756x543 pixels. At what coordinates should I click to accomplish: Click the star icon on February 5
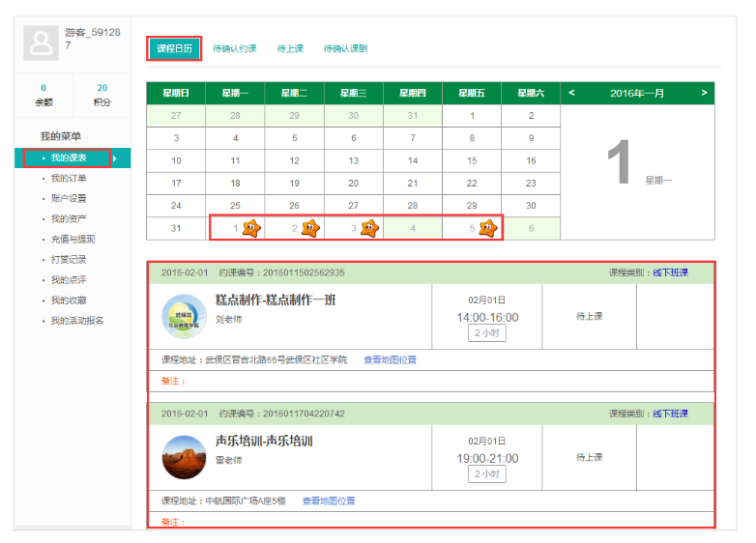(x=488, y=229)
